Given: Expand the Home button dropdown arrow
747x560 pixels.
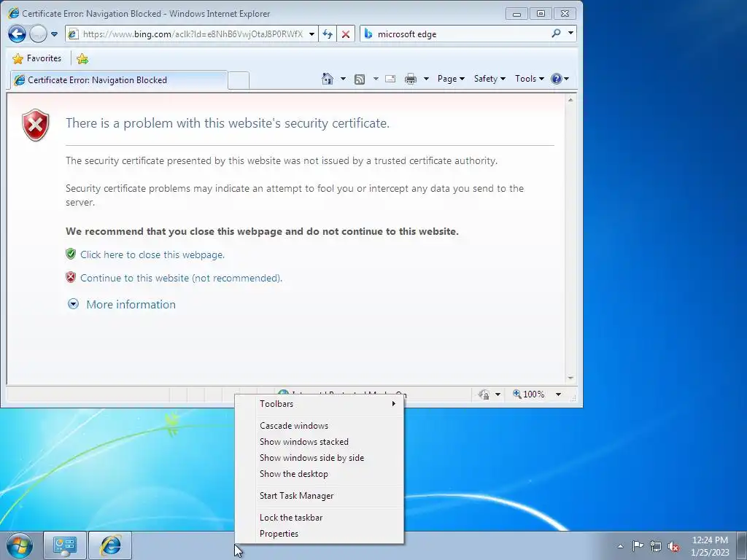Looking at the screenshot, I should (x=343, y=79).
